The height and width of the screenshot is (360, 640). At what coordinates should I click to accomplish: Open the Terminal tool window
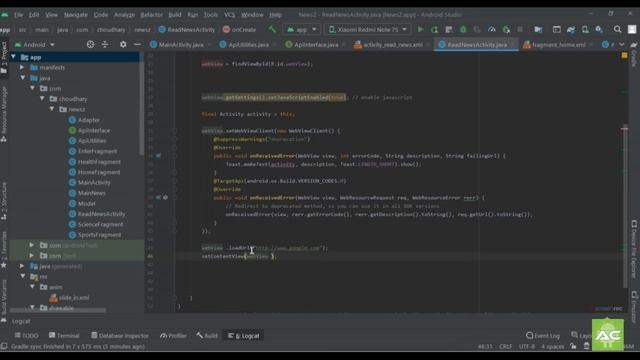64,336
